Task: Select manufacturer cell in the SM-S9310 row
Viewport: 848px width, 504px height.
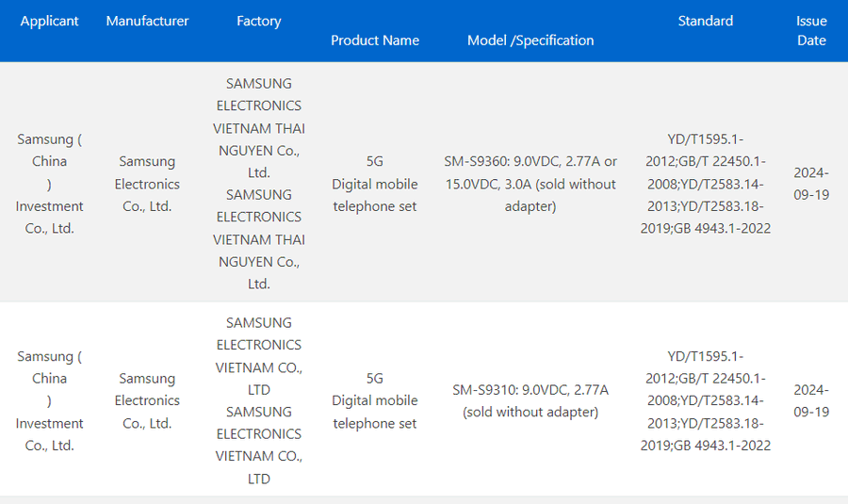Action: pos(147,400)
